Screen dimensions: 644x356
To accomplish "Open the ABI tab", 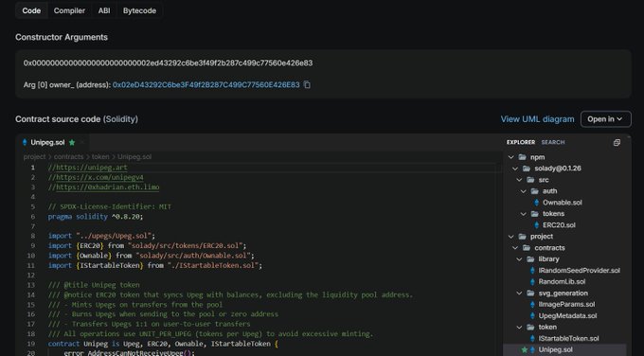I will coord(104,10).
